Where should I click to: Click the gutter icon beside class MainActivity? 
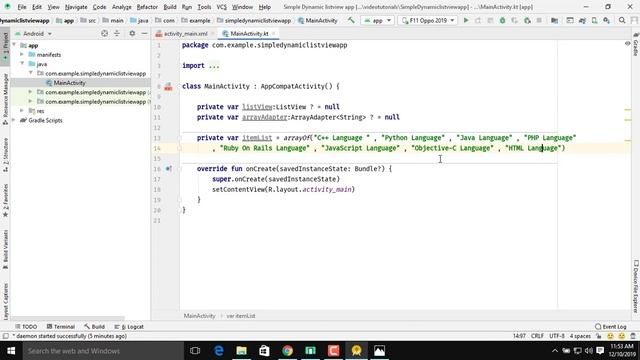click(x=168, y=87)
